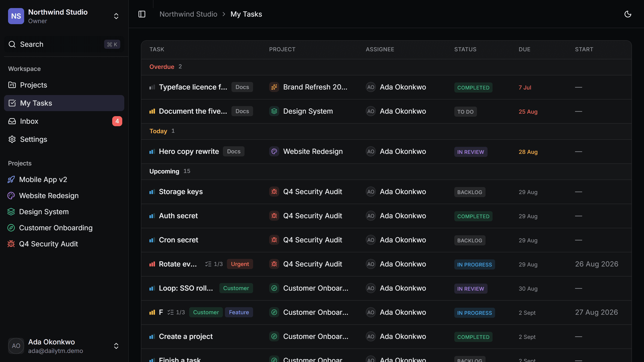644x362 pixels.
Task: Open IN PROGRESS status of Rotate ev... task
Action: coord(474,264)
